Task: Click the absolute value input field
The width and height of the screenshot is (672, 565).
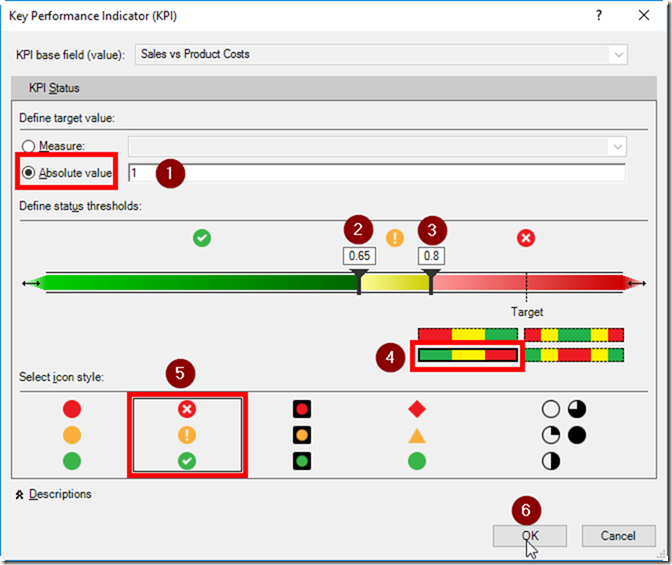Action: tap(377, 173)
